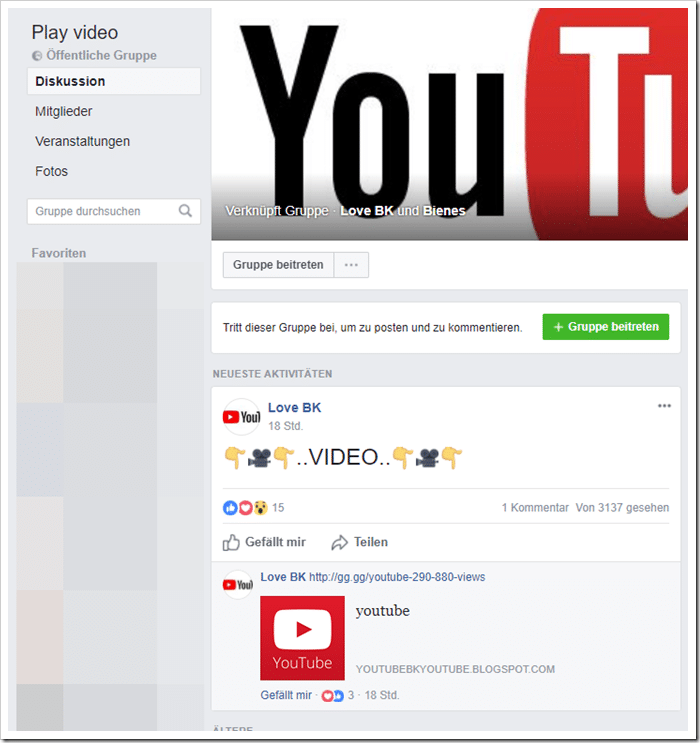Viewport: 700px width, 743px height.
Task: Open the Diskussion tab in sidebar
Action: point(114,81)
